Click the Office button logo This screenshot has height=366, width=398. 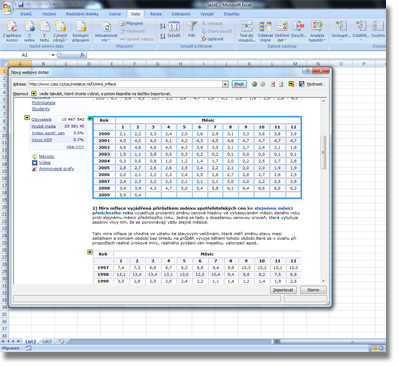click(7, 8)
